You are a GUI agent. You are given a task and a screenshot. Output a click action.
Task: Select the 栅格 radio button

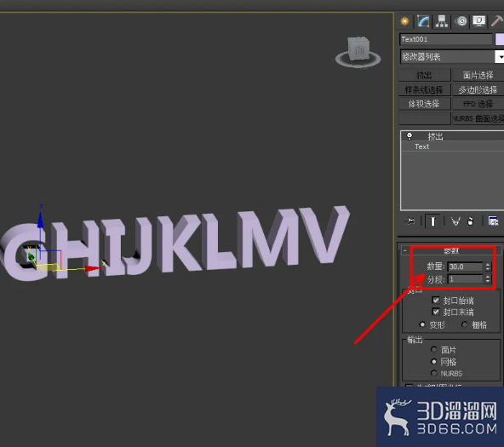465,324
